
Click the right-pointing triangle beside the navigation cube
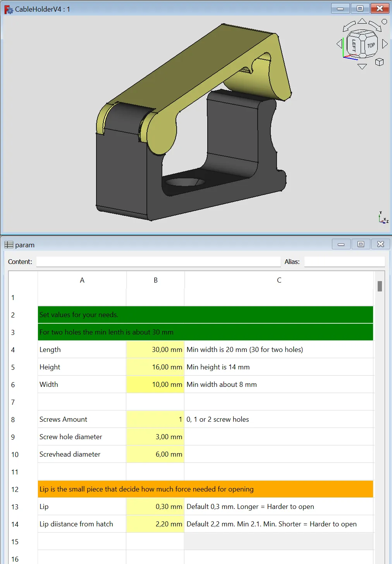(385, 44)
